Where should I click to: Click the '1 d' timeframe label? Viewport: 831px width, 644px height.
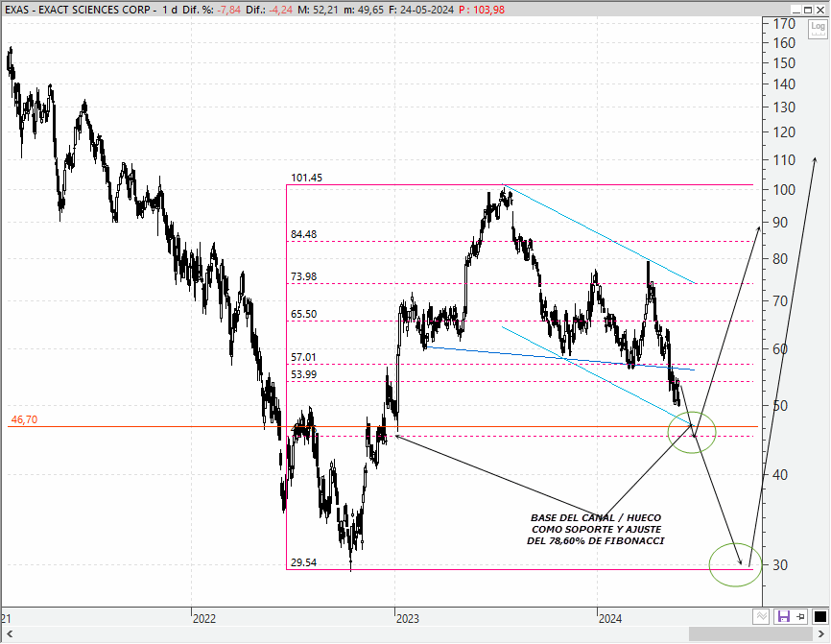(x=170, y=10)
